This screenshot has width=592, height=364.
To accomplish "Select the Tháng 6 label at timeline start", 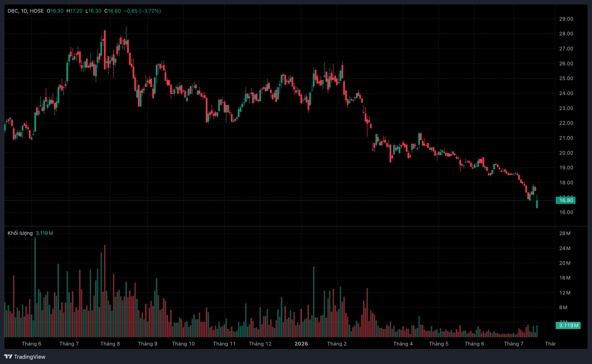I will (31, 343).
